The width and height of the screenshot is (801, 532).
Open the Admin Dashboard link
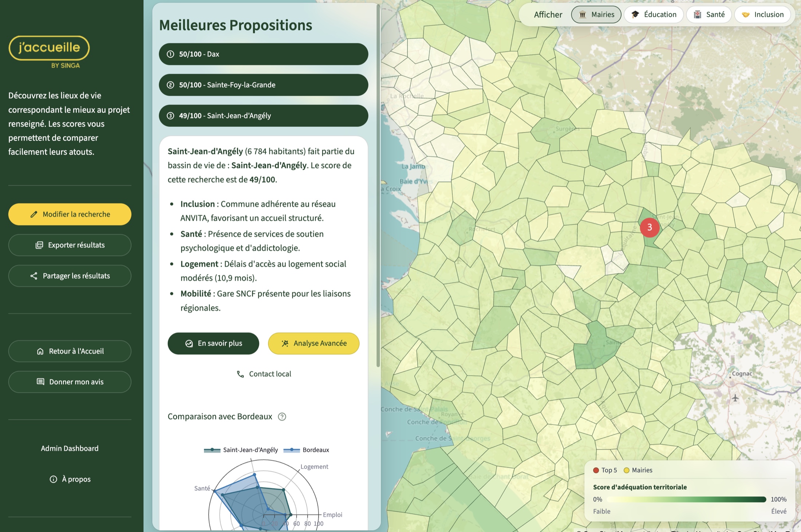point(70,449)
